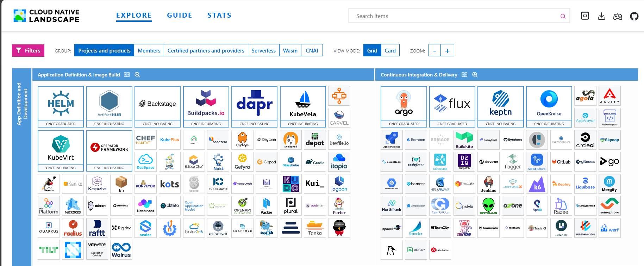Open the KubeVela project card
Screen dimensions: 644x266
point(303,106)
